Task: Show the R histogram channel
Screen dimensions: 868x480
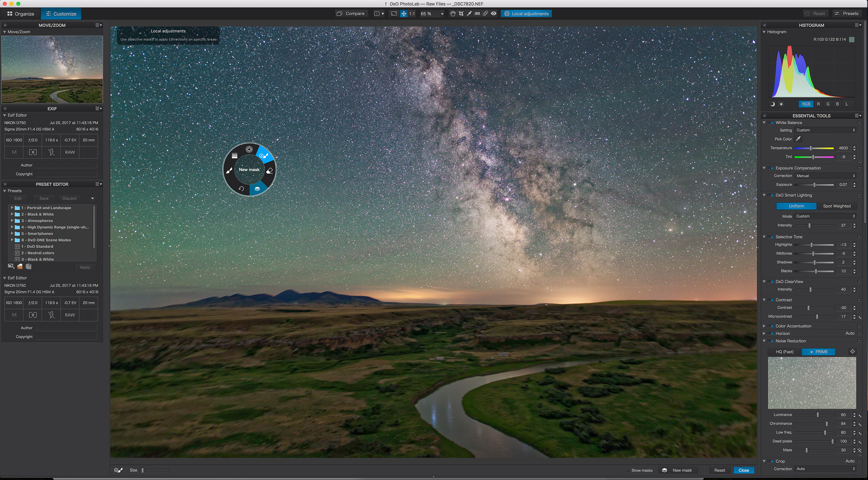Action: tap(818, 104)
